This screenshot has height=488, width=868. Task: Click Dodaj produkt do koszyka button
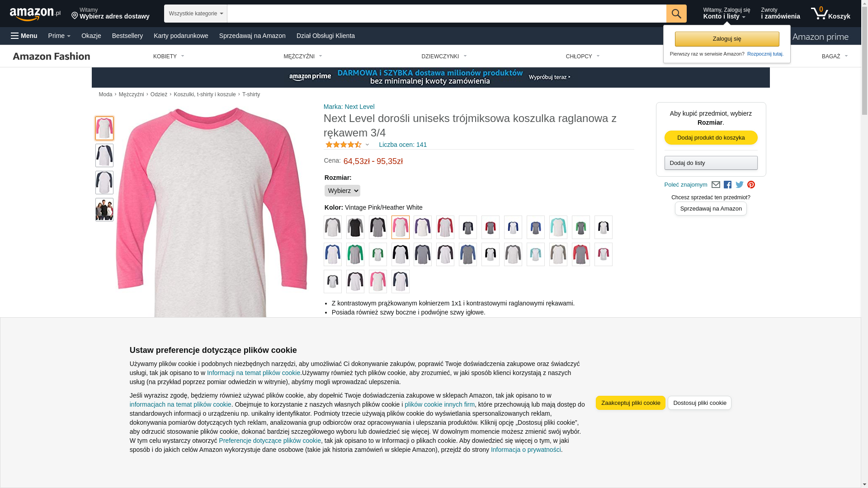point(711,137)
